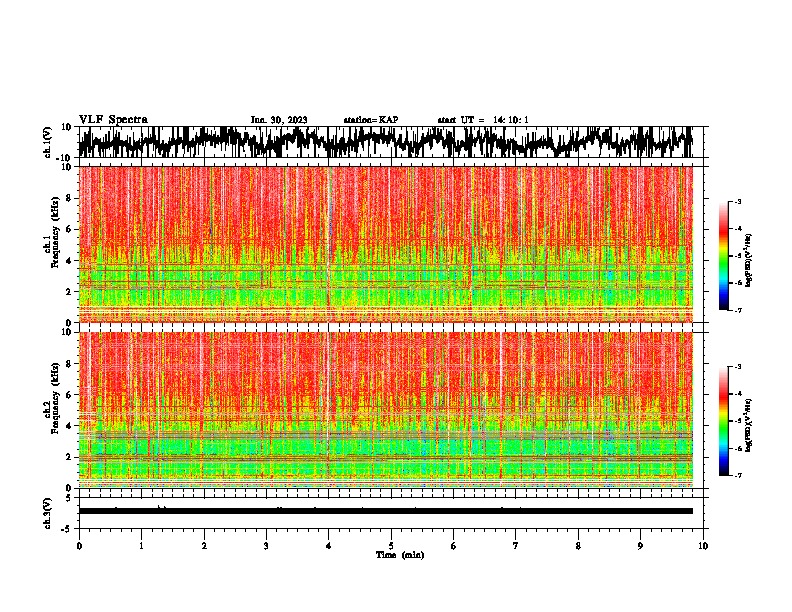Image resolution: width=792 pixels, height=612 pixels.
Task: Click inside the ch.1 spectrogram panel
Action: pyautogui.click(x=386, y=244)
